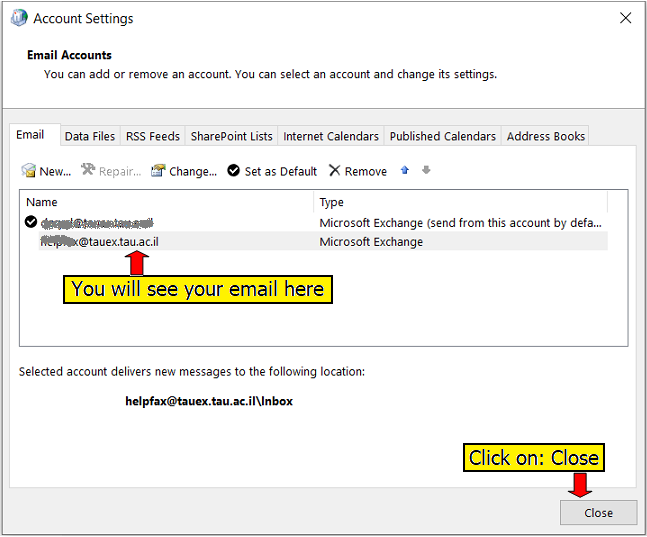Open the Data Files tab
Viewport: 647px width, 537px height.
click(90, 136)
